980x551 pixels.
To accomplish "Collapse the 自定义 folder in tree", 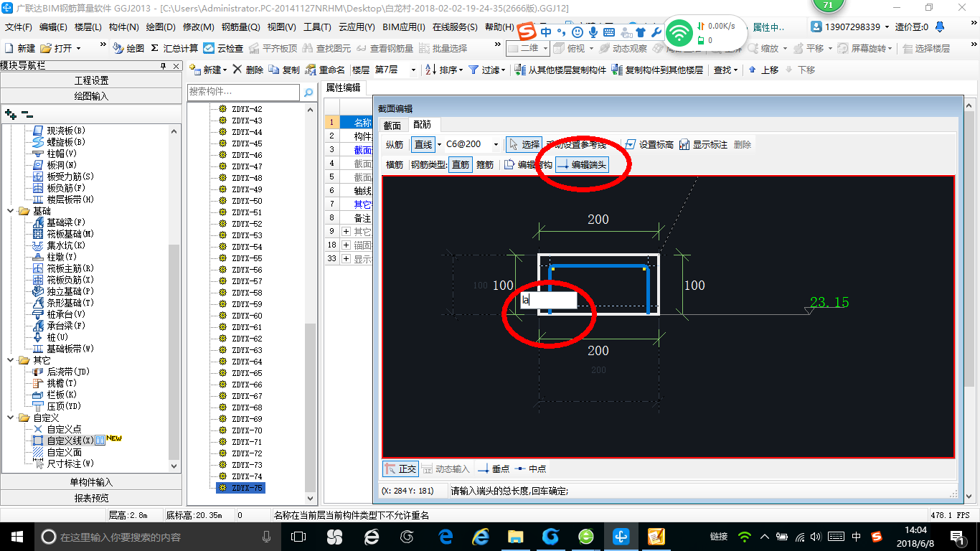I will click(11, 418).
